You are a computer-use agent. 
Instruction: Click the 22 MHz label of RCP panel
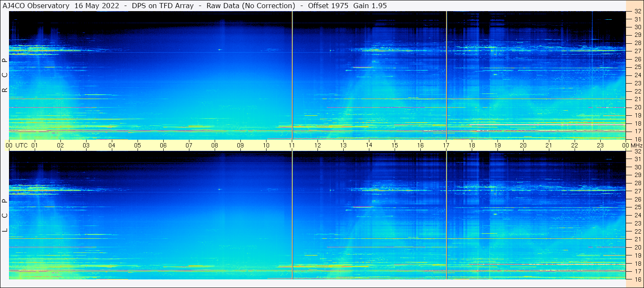[638, 91]
